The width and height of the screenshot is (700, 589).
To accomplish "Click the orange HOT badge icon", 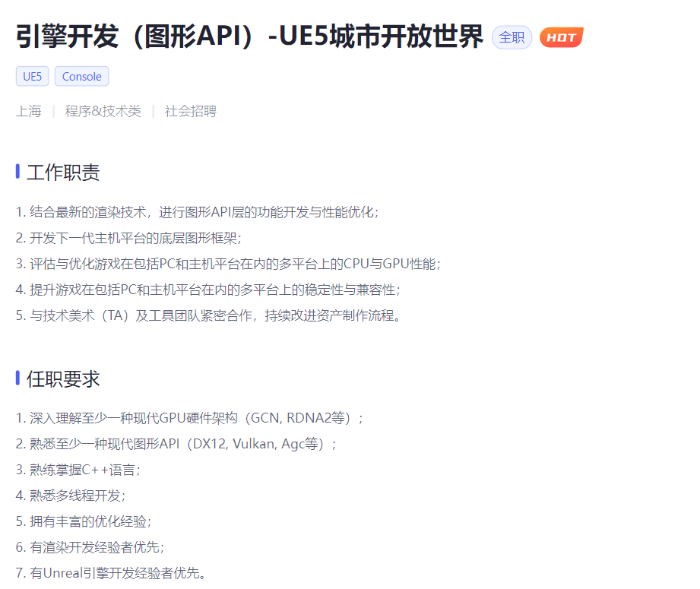I will 561,37.
